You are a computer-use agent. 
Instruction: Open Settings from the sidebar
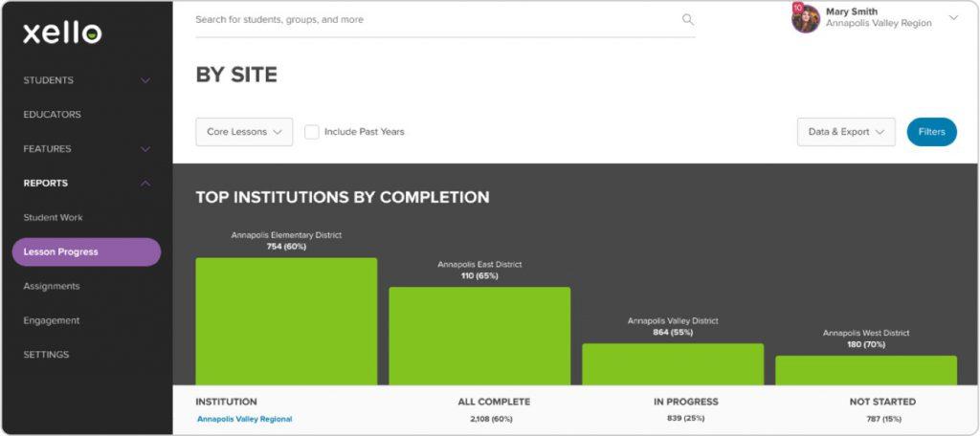click(x=47, y=355)
